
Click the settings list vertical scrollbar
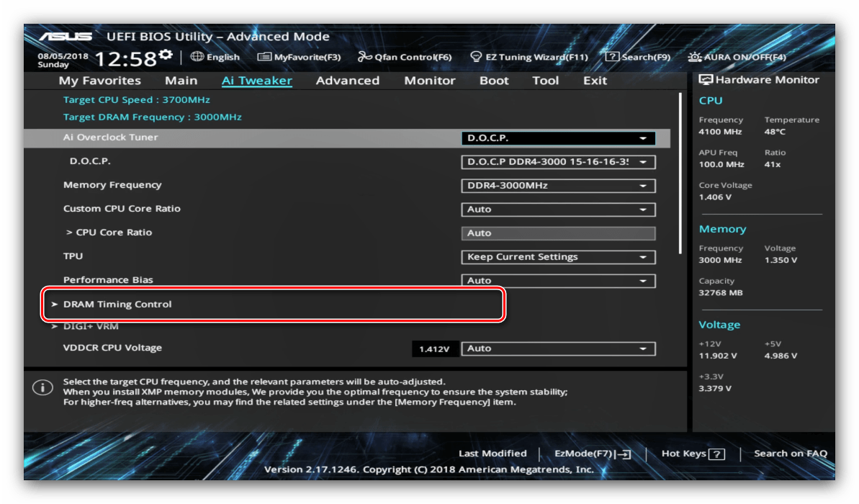tap(680, 173)
